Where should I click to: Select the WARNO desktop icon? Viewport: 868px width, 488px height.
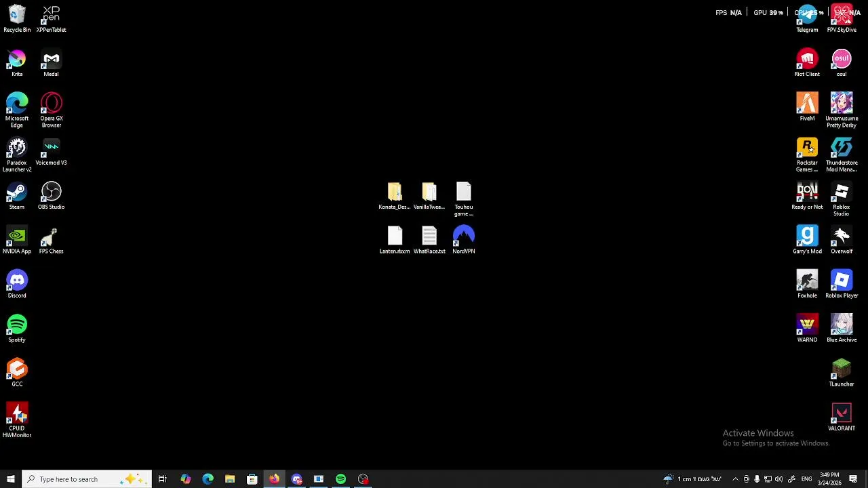807,329
